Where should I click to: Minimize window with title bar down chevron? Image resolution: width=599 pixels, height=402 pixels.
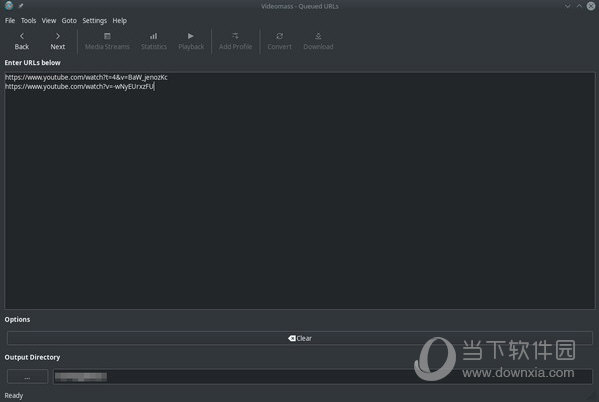pyautogui.click(x=568, y=6)
